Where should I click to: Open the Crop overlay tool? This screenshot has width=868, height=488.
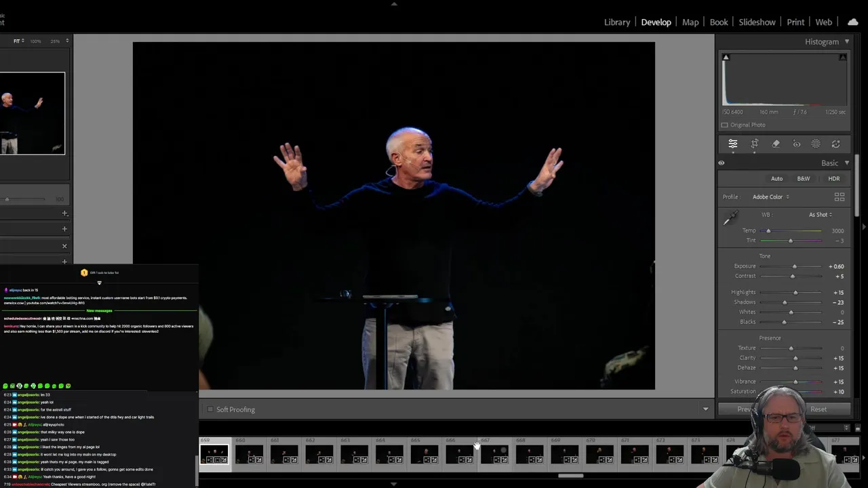(755, 144)
